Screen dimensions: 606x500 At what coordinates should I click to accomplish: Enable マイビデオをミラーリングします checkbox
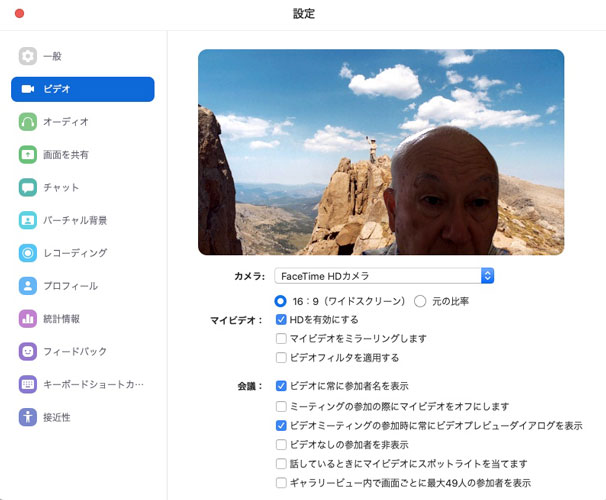click(x=281, y=338)
